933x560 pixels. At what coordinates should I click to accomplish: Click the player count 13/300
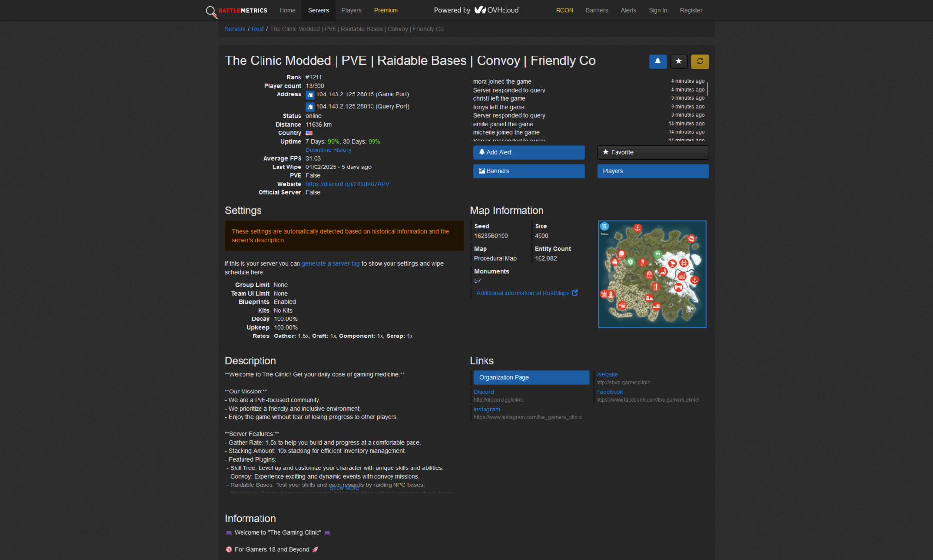315,86
